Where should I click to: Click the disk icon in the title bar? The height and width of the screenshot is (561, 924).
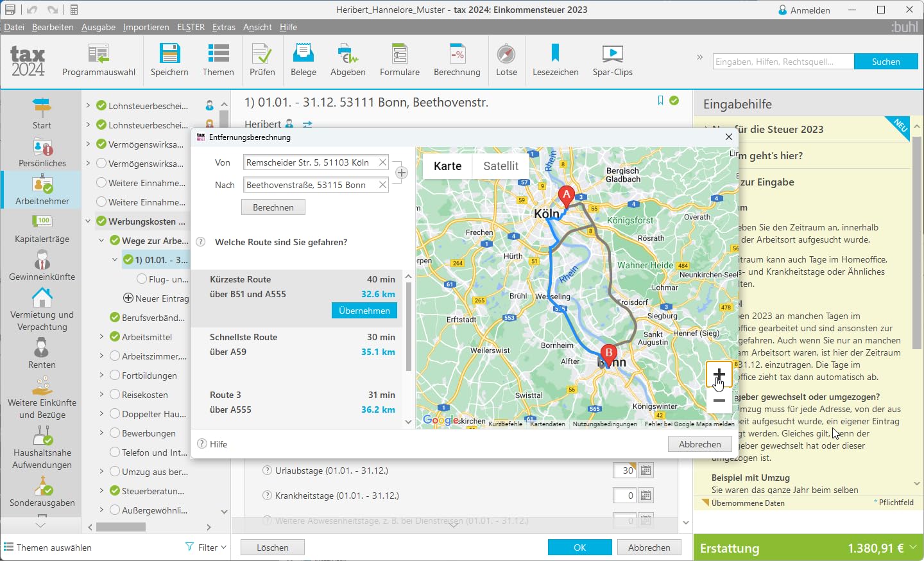[10, 10]
